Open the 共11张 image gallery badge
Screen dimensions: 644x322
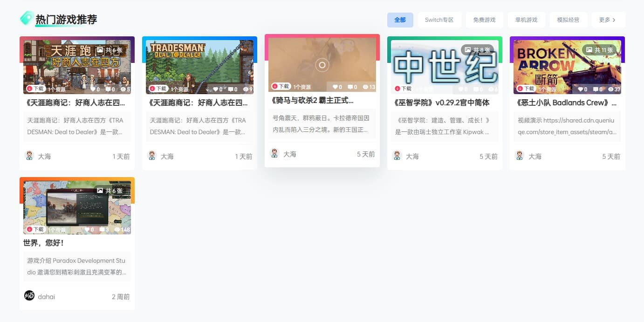pyautogui.click(x=599, y=50)
